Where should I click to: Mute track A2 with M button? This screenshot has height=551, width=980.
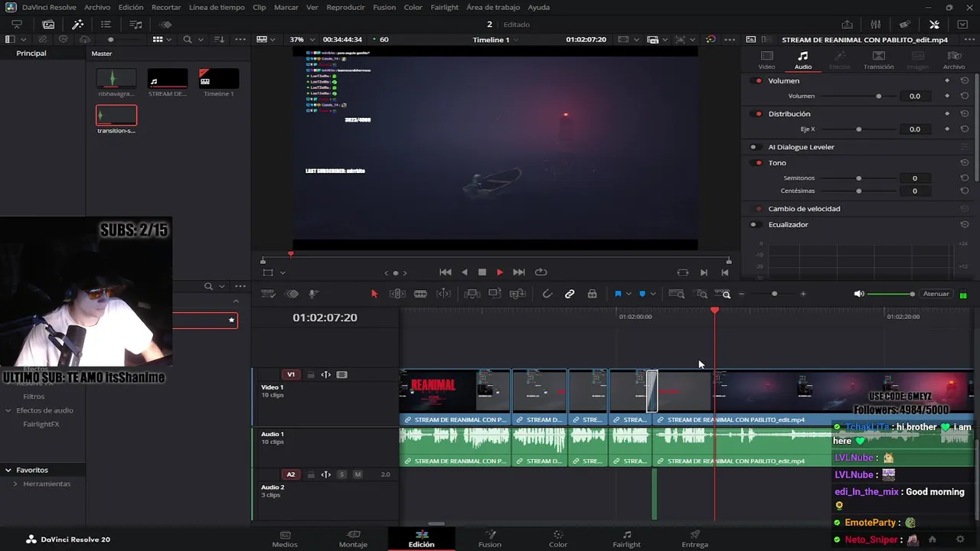tap(357, 474)
